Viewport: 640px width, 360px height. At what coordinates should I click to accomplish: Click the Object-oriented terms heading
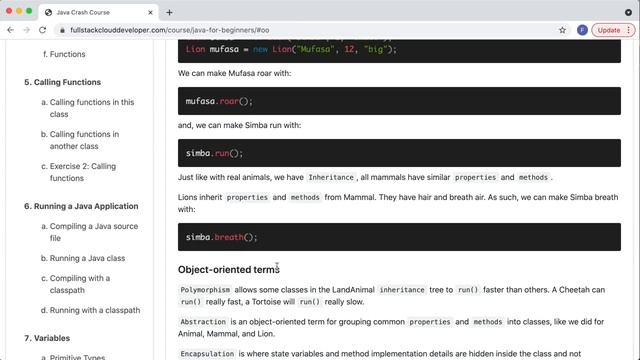point(229,270)
